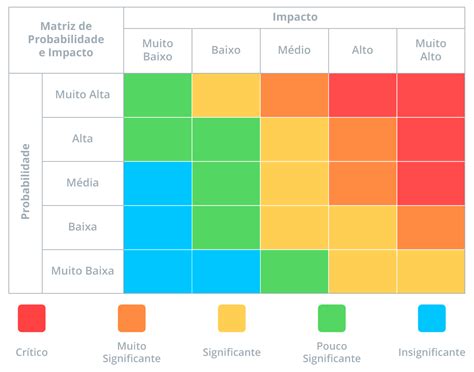Viewport: 474px width, 372px height.
Task: Click the Muito Alta row label
Action: pyautogui.click(x=83, y=95)
